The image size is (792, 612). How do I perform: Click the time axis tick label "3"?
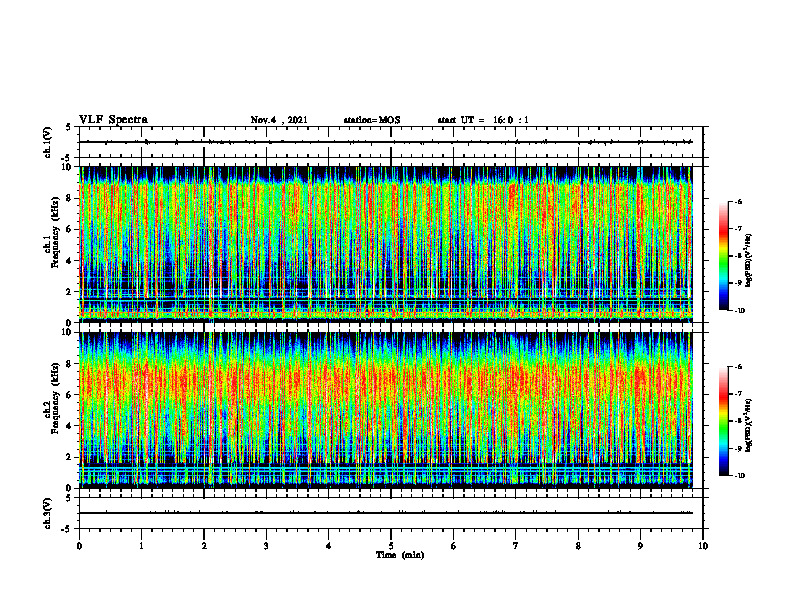click(x=266, y=546)
